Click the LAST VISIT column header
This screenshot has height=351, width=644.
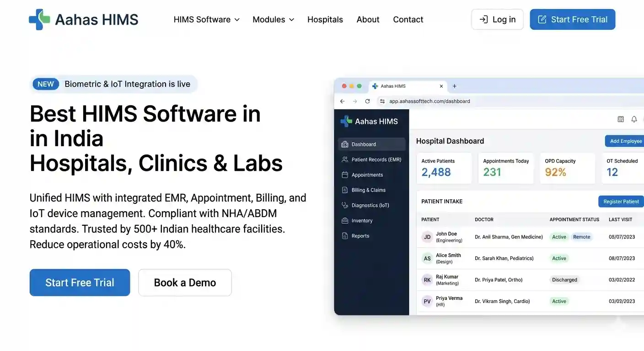coord(621,220)
